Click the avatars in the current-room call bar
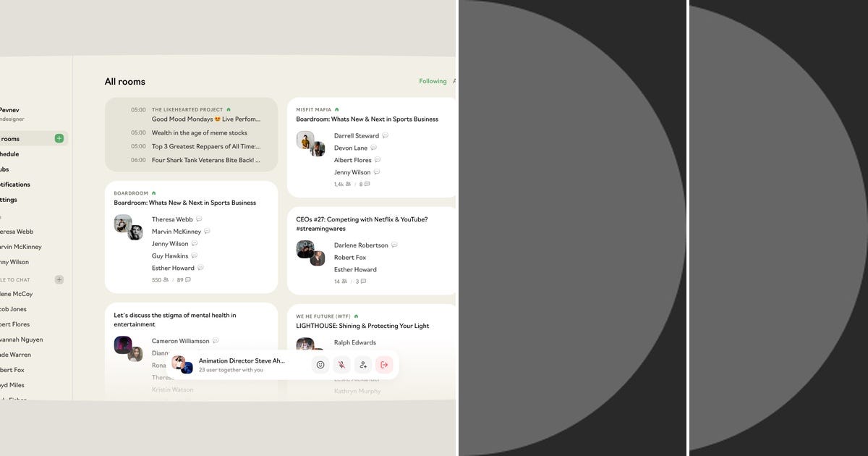The image size is (868, 456). [182, 365]
